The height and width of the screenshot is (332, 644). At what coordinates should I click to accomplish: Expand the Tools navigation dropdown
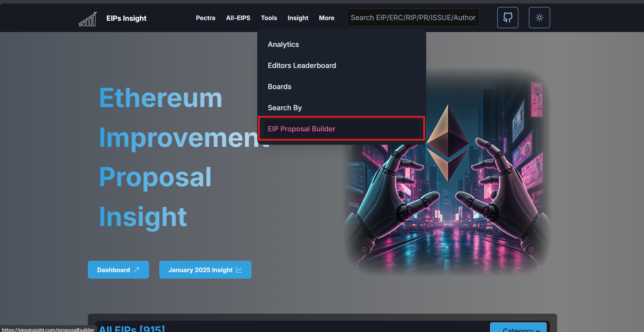(269, 18)
